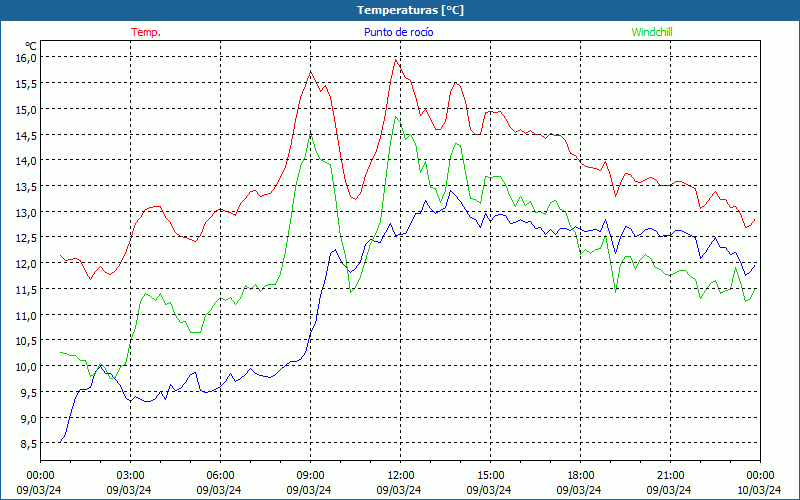The height and width of the screenshot is (500, 800).
Task: Click the Temp. legend label
Action: (146, 32)
